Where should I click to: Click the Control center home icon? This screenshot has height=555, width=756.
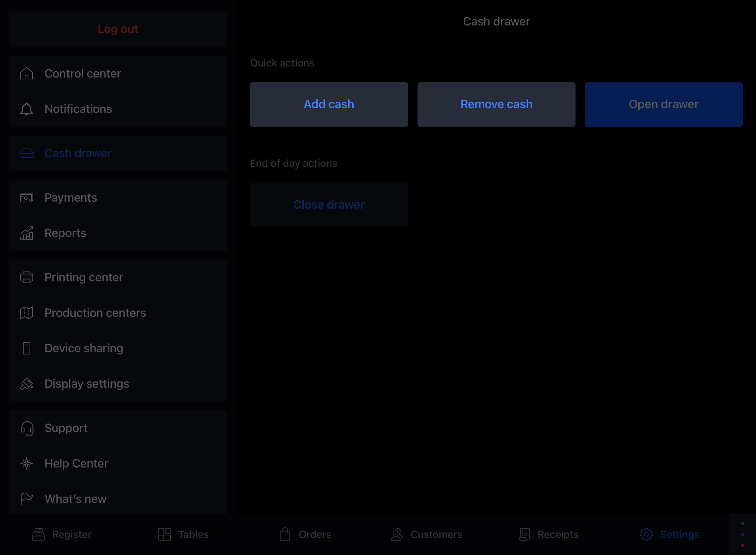click(x=27, y=73)
